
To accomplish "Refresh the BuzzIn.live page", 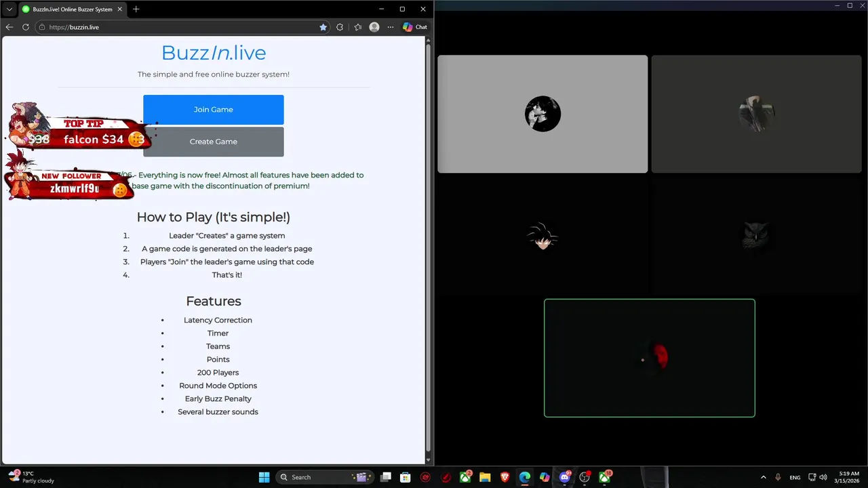I will tap(26, 27).
